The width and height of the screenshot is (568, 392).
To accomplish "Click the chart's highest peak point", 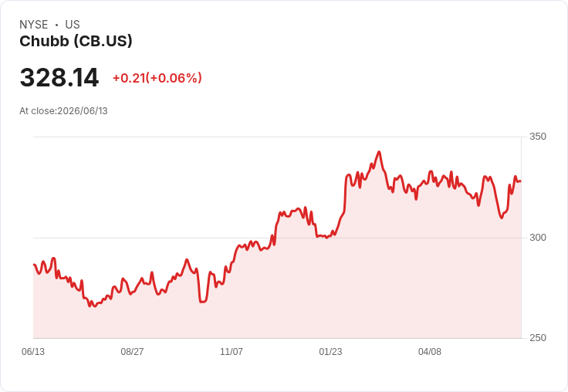I will point(379,152).
